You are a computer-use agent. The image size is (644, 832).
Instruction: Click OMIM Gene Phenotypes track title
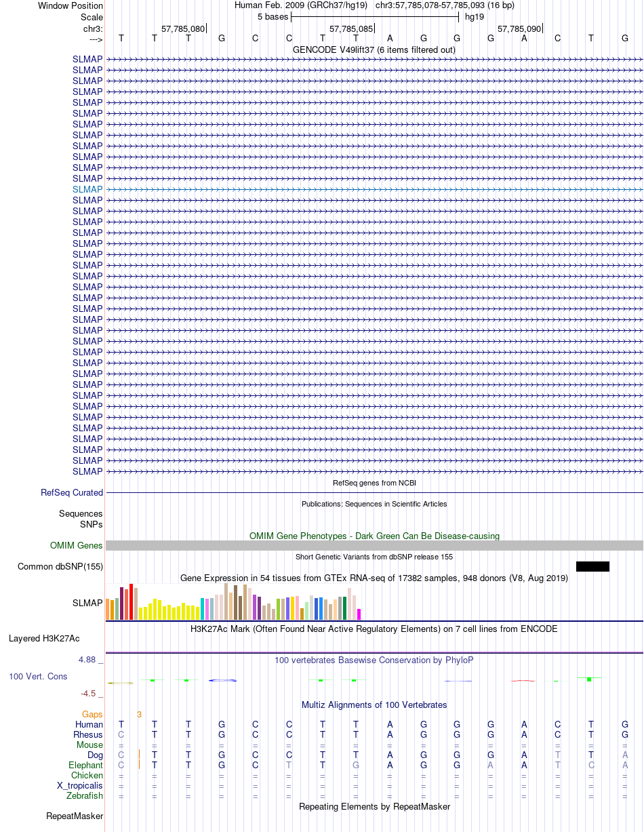[374, 536]
